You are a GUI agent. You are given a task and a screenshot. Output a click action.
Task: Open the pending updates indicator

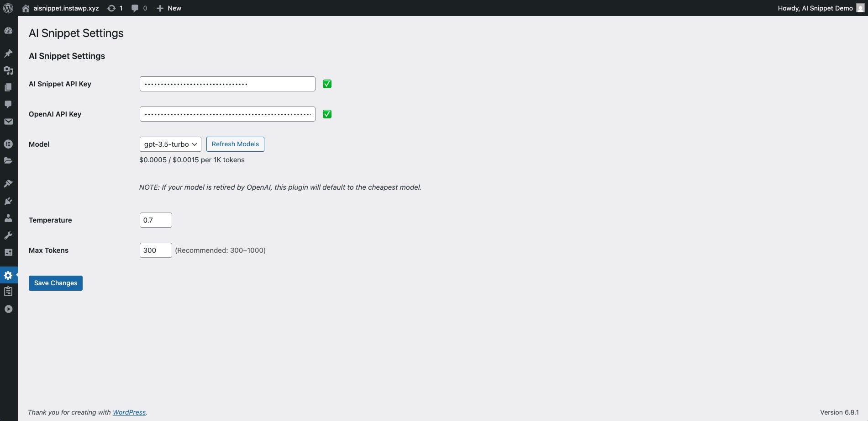click(115, 8)
